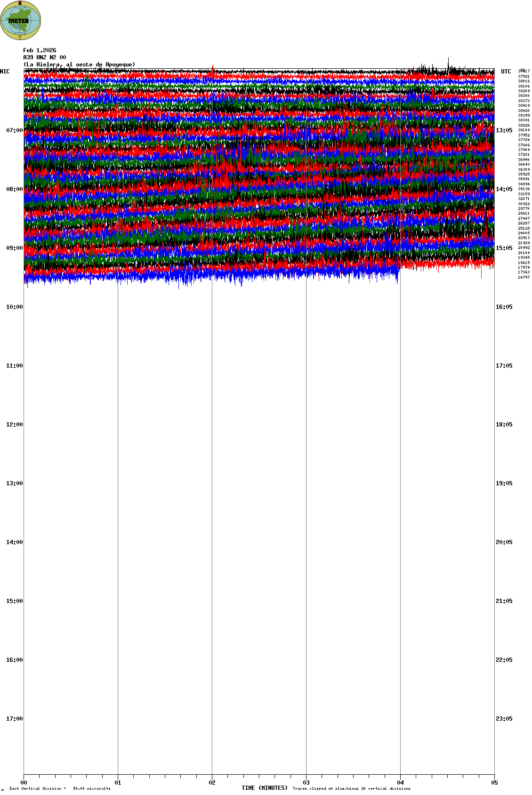This screenshot has height=795, width=532.
Task: Click the 16:05 UTC time marker
Action: [x=504, y=307]
